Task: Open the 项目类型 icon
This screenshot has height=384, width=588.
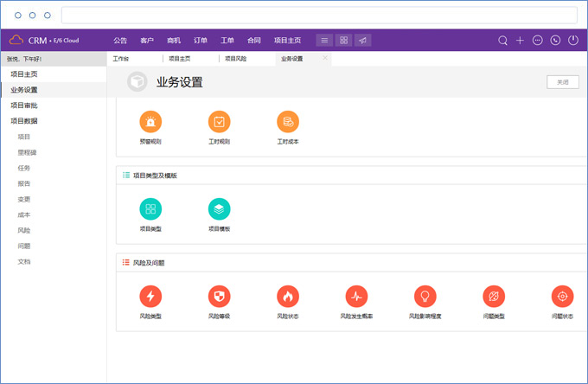Action: click(150, 209)
